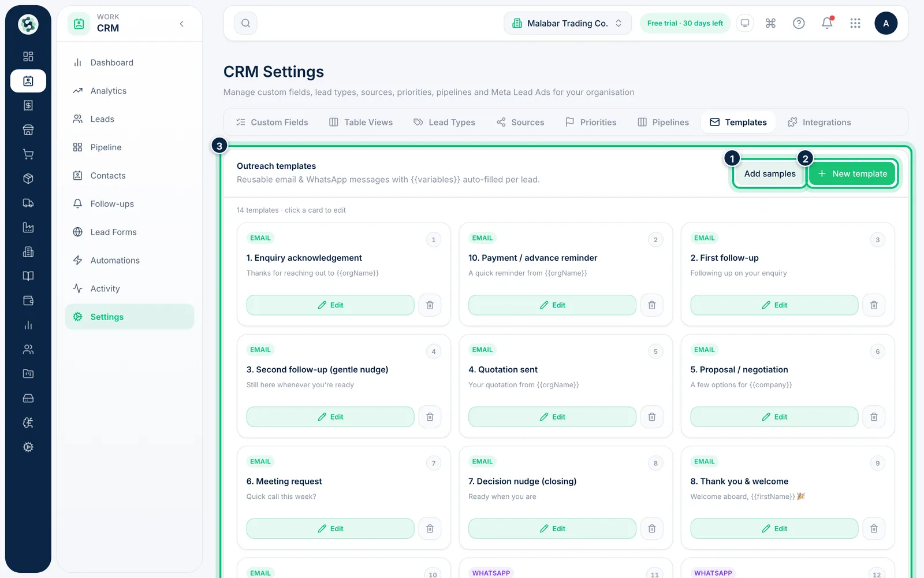
Task: Click the Free trial 30 days left badge
Action: [685, 23]
